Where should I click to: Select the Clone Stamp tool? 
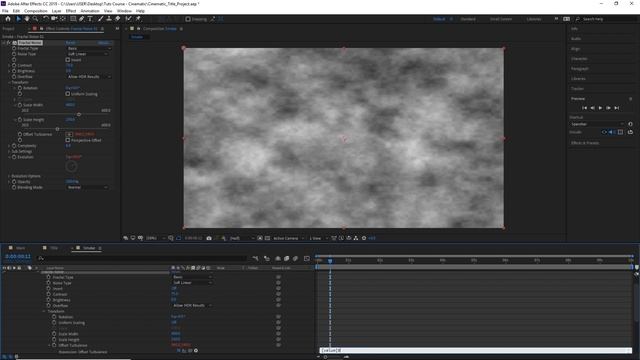click(x=109, y=19)
